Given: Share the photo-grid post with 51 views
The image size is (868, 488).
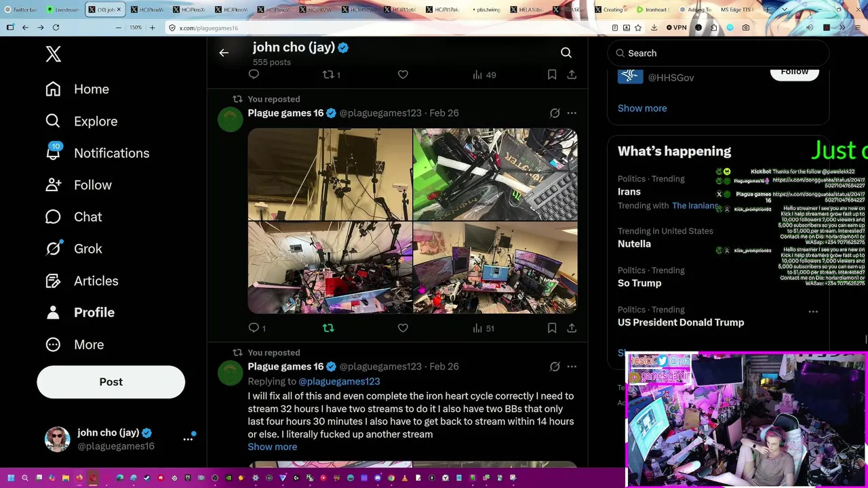Looking at the screenshot, I should 572,328.
